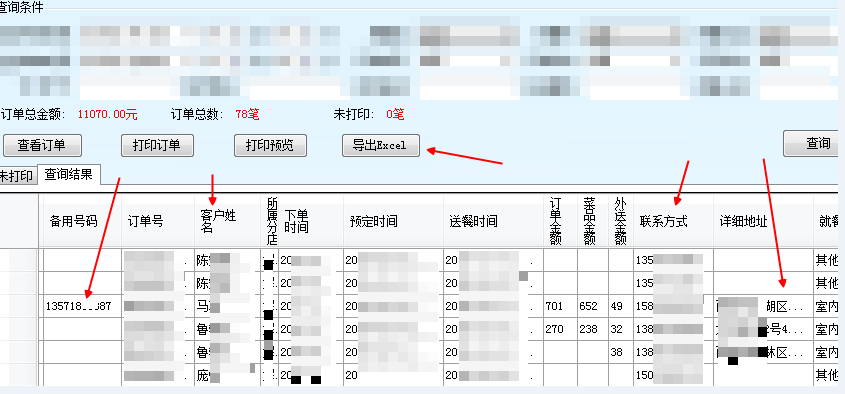Click the 未打印 count 0笔

pos(395,114)
